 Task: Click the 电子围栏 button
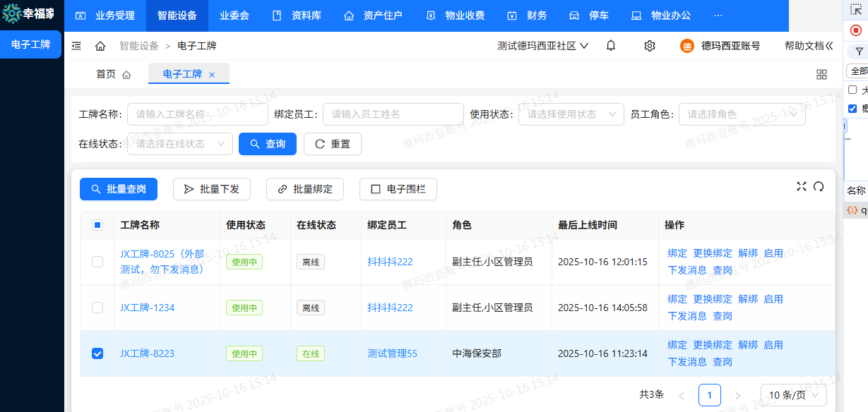click(398, 189)
